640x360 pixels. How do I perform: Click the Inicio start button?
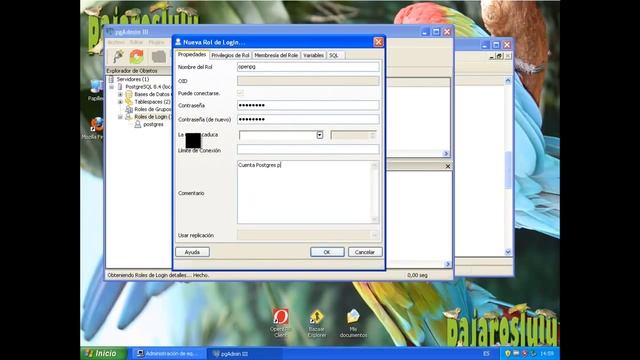pos(104,353)
